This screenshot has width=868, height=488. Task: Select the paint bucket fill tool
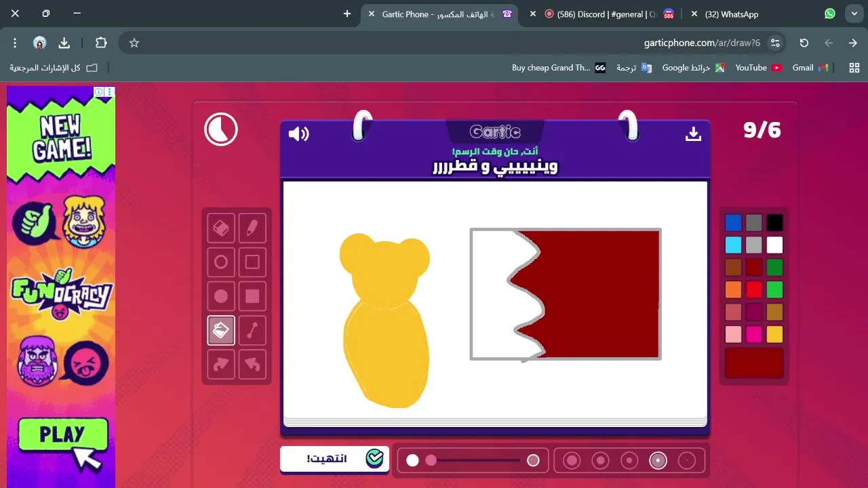point(221,330)
